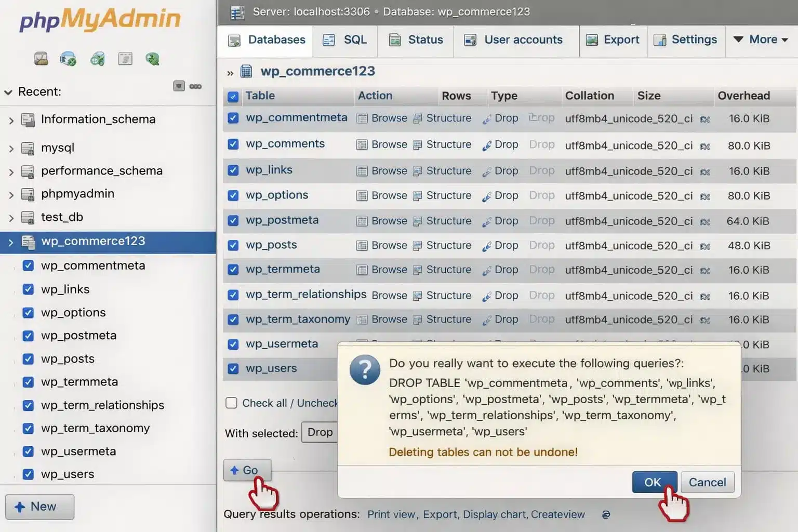Image resolution: width=798 pixels, height=532 pixels.
Task: Open the Settings tab
Action: pyautogui.click(x=686, y=40)
